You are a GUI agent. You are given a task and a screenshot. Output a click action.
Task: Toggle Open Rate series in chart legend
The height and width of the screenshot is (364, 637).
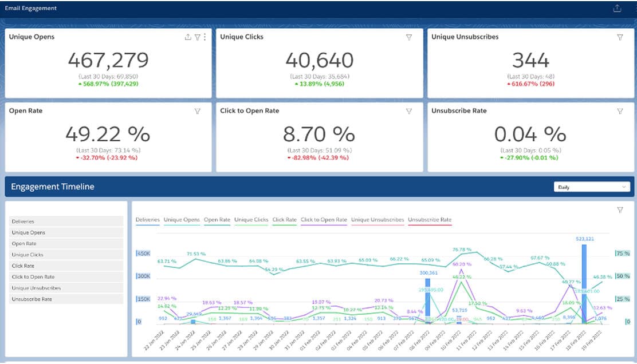click(217, 220)
